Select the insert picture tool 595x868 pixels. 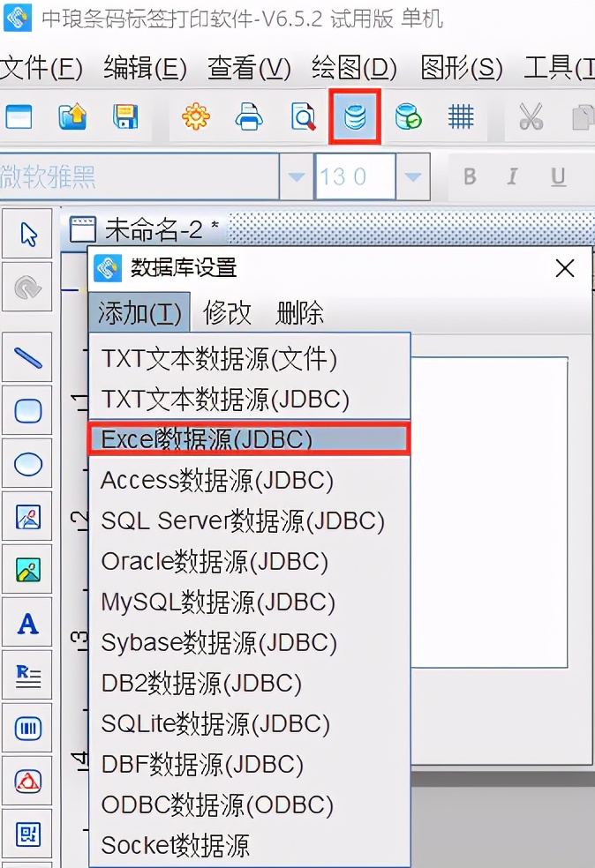click(x=27, y=569)
